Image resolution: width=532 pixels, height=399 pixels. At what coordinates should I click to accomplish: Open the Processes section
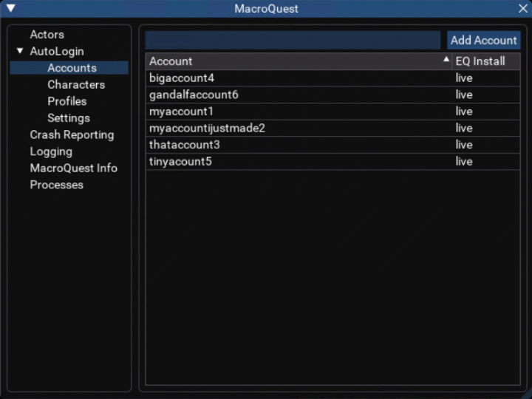pyautogui.click(x=56, y=185)
